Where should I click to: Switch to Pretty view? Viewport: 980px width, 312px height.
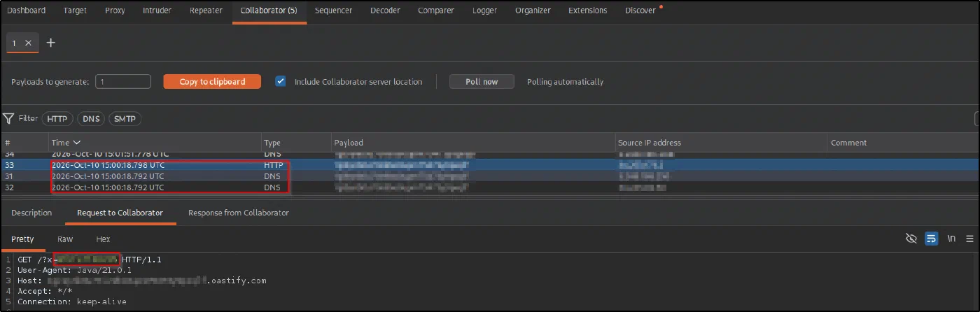click(x=22, y=239)
